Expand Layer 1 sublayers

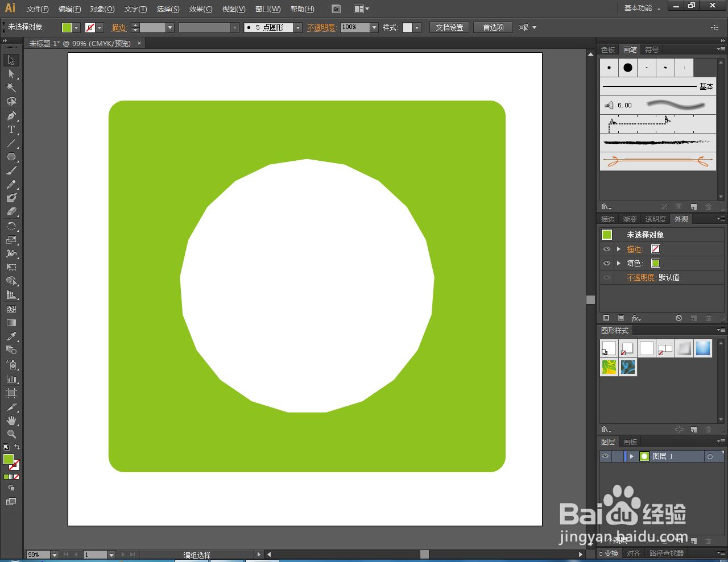(x=631, y=456)
